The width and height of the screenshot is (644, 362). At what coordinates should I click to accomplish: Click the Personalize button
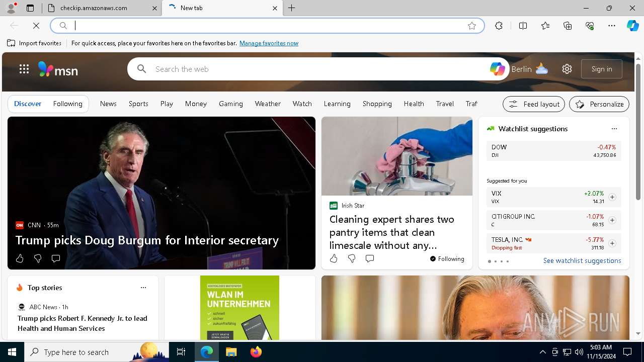599,104
